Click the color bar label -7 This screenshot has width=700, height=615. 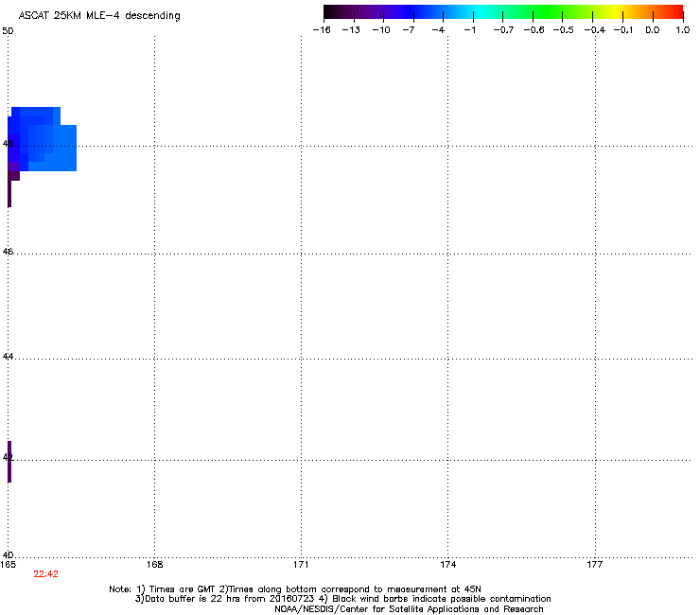point(408,30)
